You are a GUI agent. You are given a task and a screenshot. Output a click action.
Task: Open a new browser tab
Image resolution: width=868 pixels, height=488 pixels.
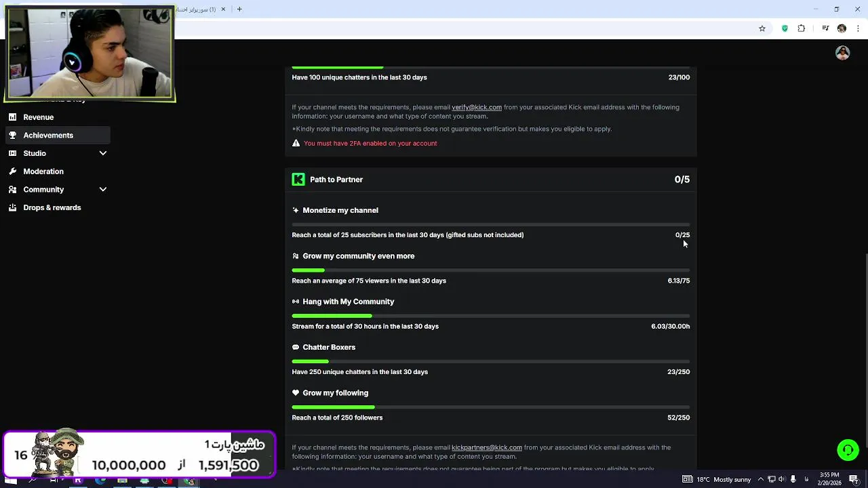tap(239, 9)
